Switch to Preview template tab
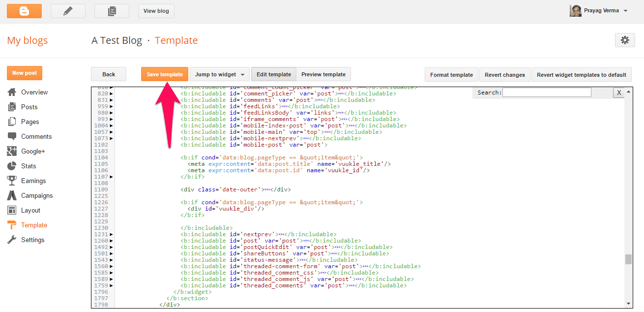644x312 pixels. [x=323, y=74]
